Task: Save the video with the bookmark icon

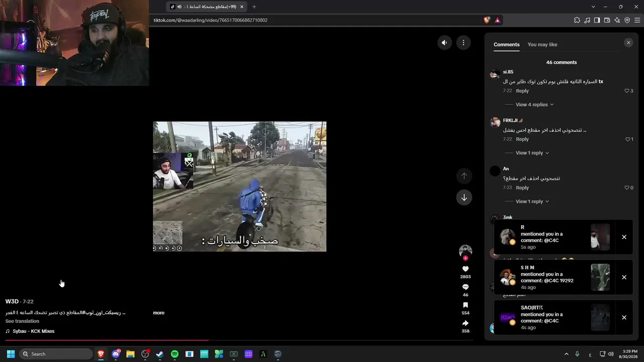Action: pyautogui.click(x=465, y=305)
